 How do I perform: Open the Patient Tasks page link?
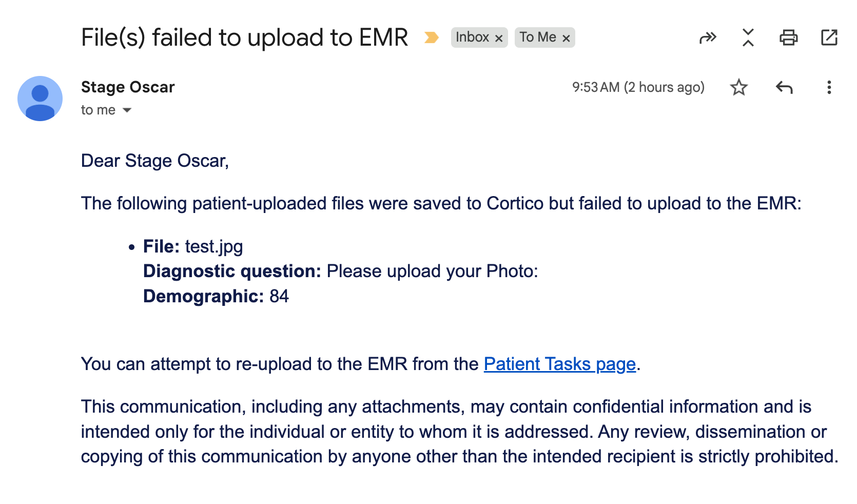pos(559,364)
